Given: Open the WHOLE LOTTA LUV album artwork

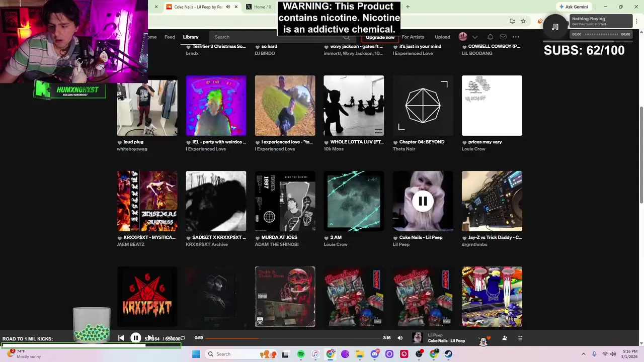Looking at the screenshot, I should 354,106.
